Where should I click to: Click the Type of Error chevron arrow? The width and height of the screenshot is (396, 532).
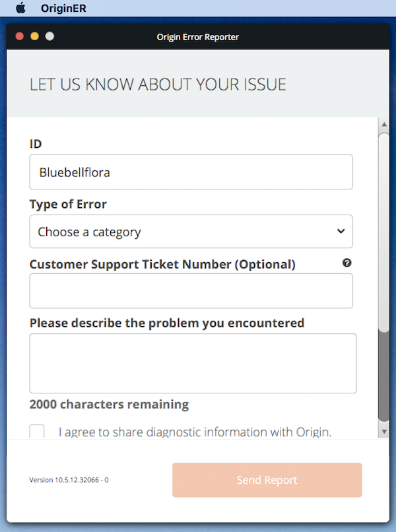[x=341, y=232]
